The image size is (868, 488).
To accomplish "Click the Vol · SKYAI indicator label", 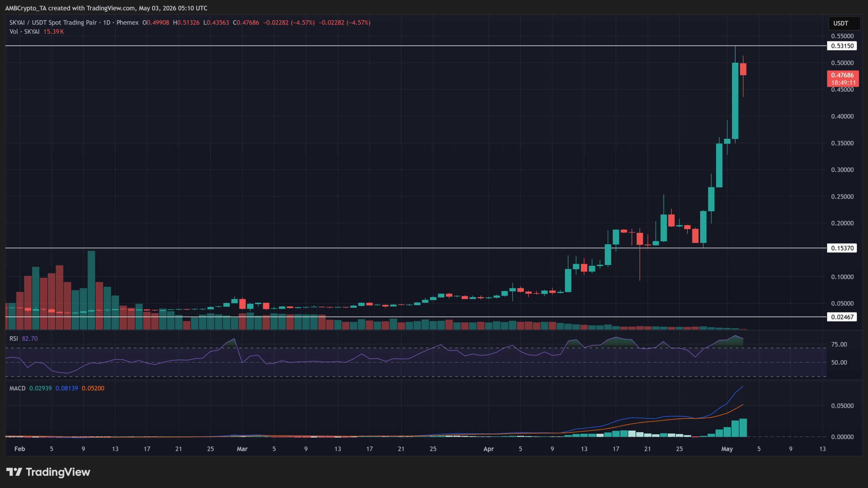I will point(24,32).
